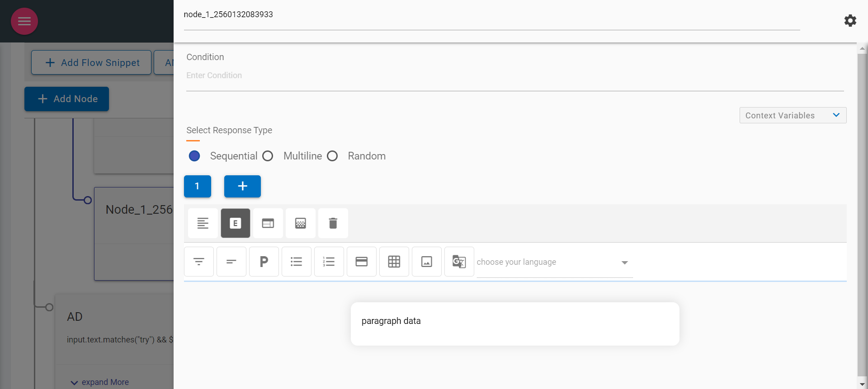
Task: Expand the AD node with expand More
Action: (100, 382)
